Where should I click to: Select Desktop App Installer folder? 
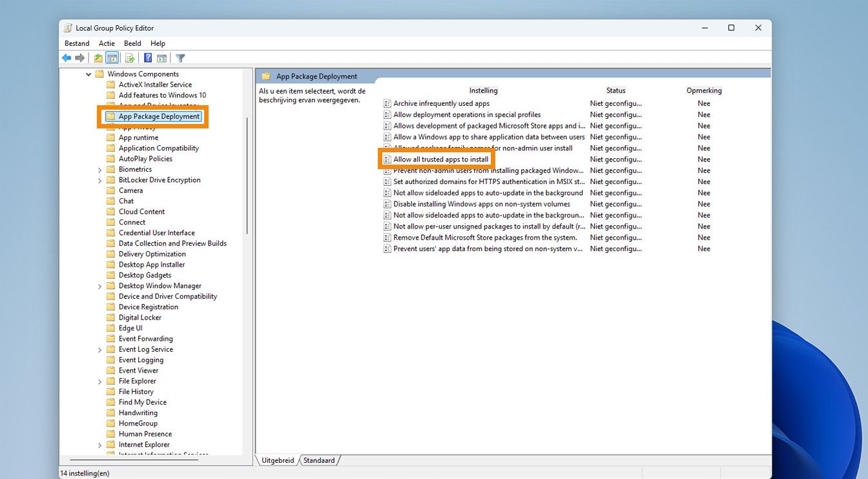pyautogui.click(x=152, y=264)
